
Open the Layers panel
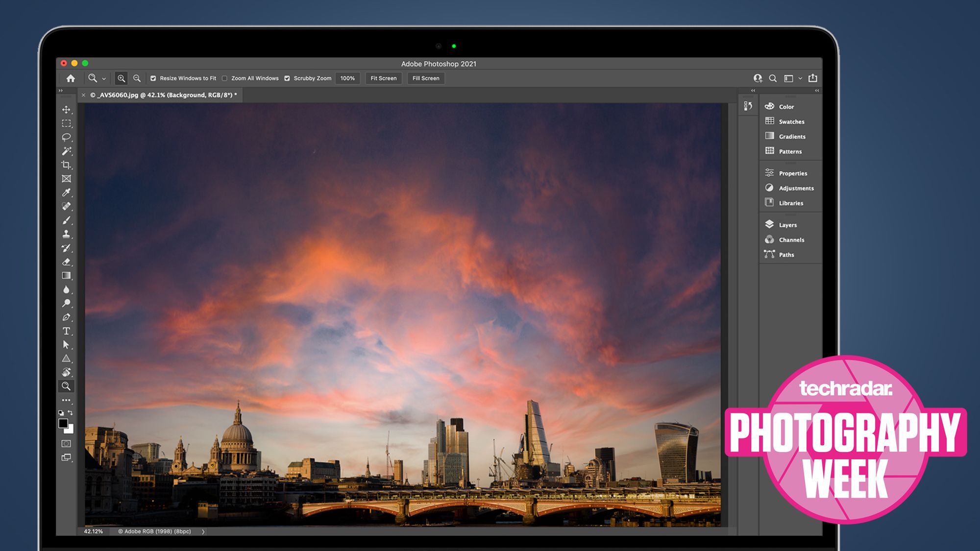click(787, 225)
